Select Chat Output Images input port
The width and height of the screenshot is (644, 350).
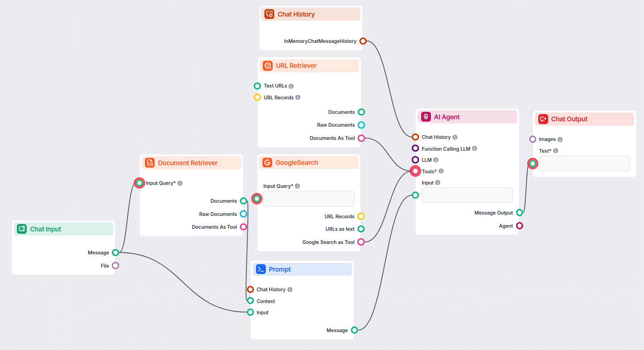point(533,139)
